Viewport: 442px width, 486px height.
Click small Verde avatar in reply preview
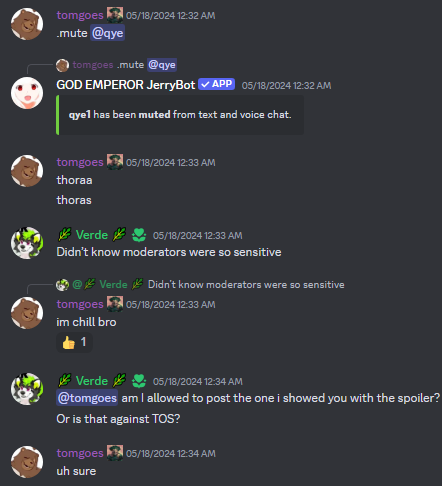(x=62, y=285)
